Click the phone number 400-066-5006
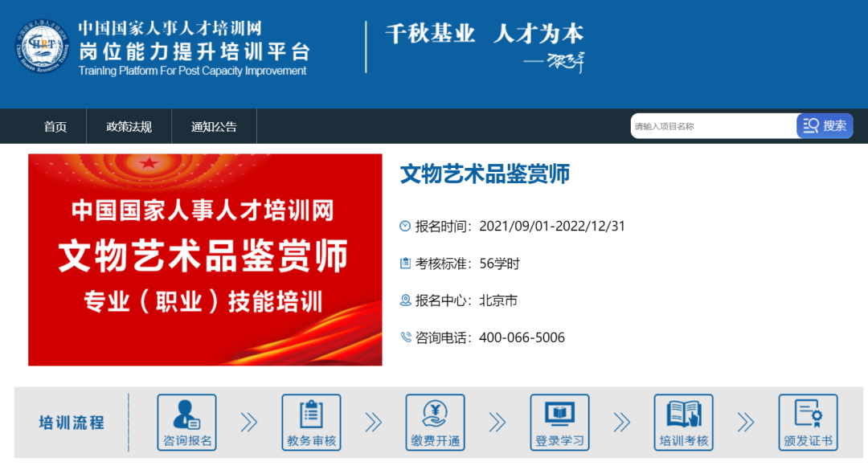 [522, 337]
